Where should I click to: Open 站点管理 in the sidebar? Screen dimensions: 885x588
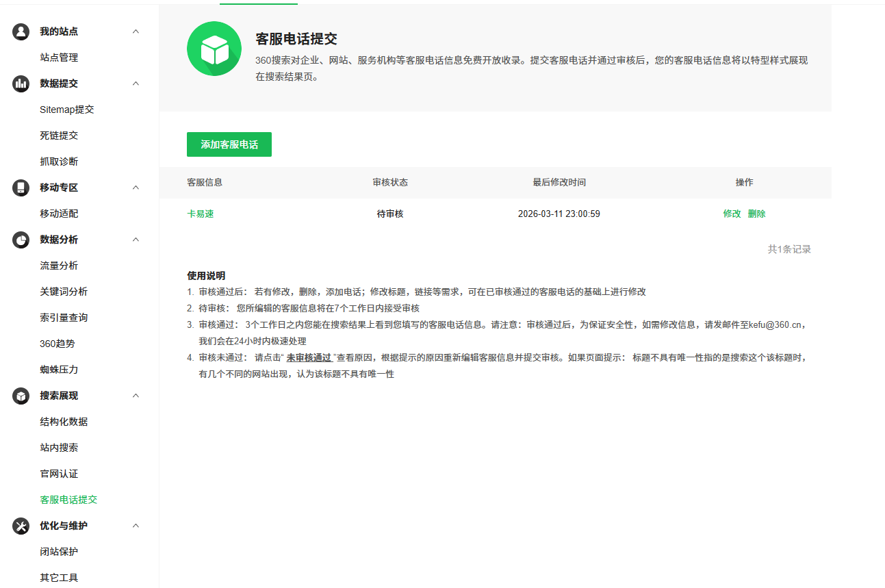(x=59, y=57)
